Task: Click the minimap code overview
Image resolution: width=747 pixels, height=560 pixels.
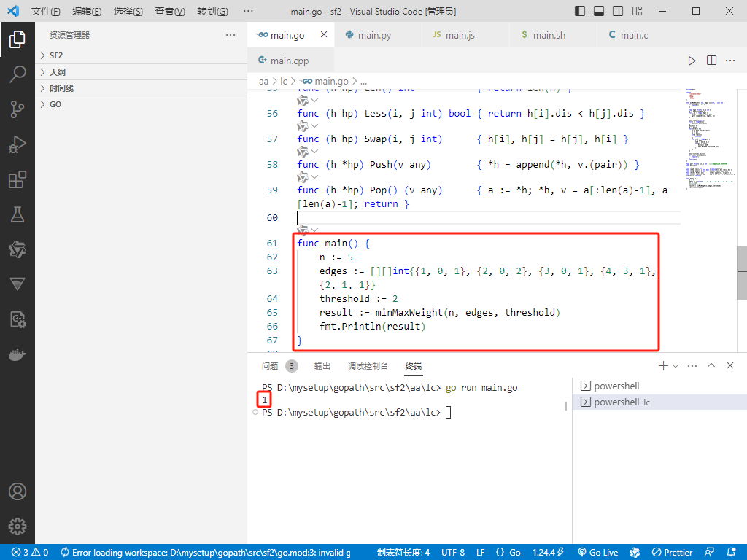Action: pos(710,138)
